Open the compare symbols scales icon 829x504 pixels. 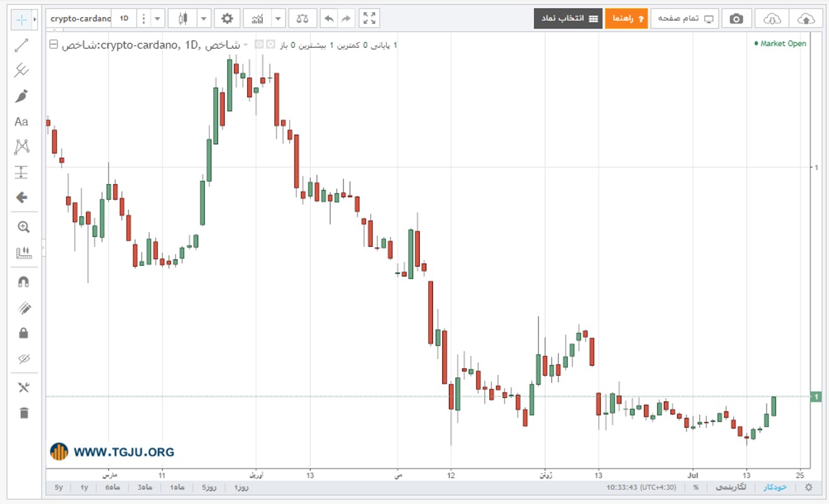(x=303, y=18)
